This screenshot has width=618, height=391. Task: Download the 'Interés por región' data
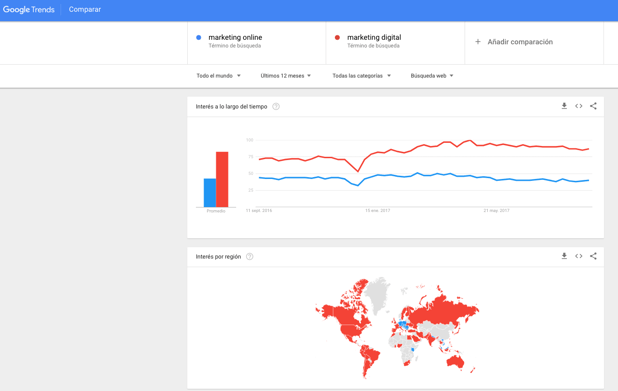(564, 256)
